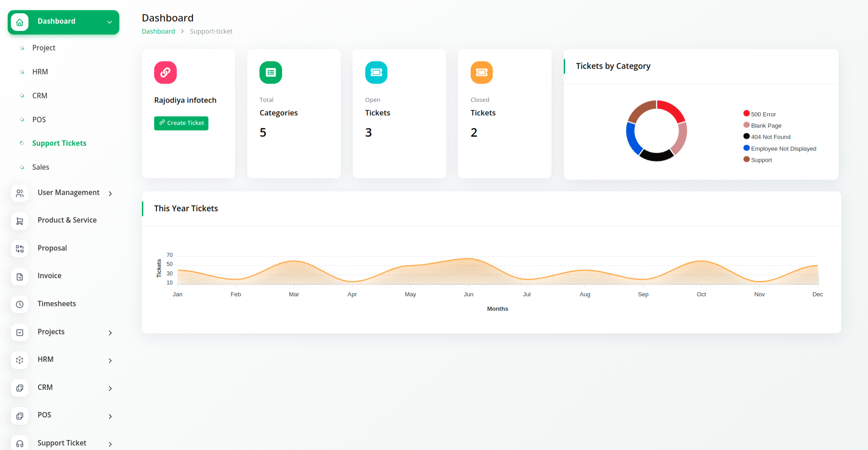Click the bullet beside Project submenu

click(22, 48)
